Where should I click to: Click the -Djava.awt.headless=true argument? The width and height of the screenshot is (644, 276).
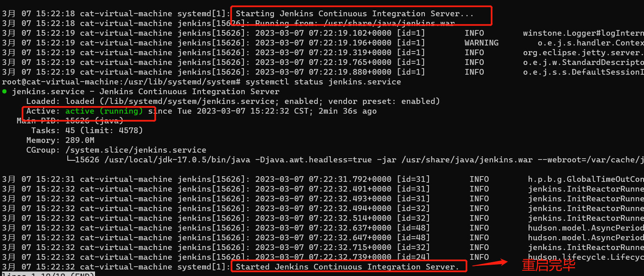(x=313, y=160)
